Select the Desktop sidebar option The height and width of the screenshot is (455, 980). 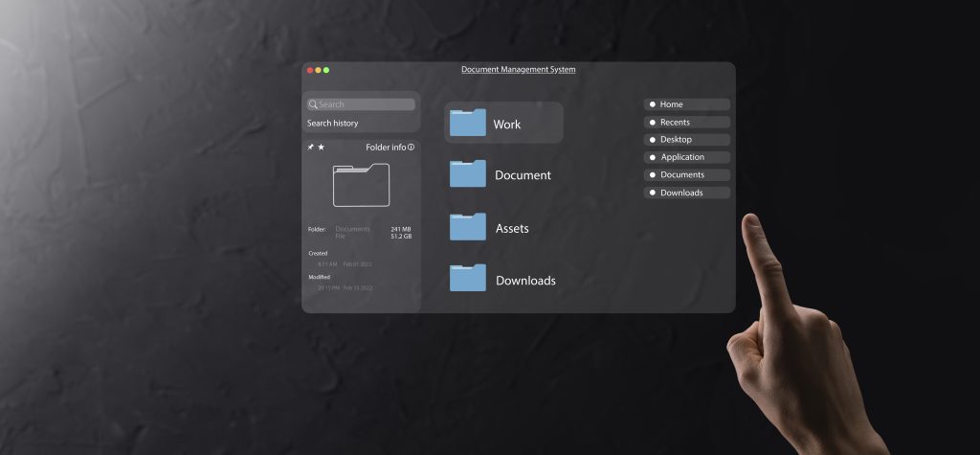point(687,140)
